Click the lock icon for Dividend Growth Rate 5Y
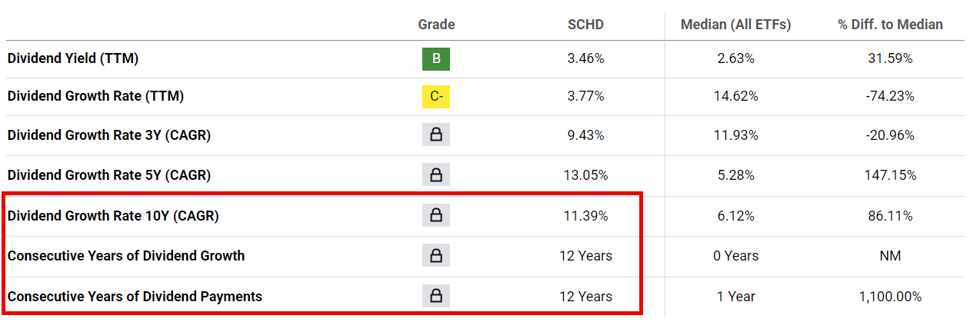 (436, 175)
